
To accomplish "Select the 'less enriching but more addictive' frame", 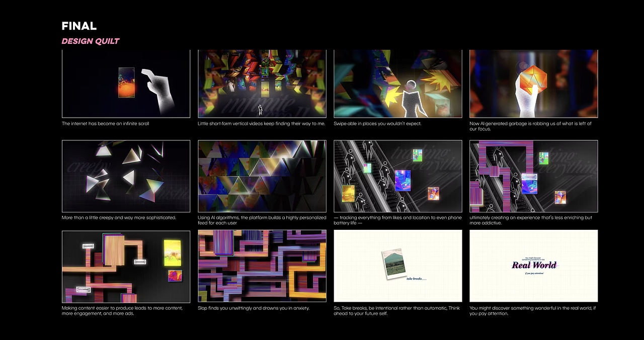I will tap(533, 176).
